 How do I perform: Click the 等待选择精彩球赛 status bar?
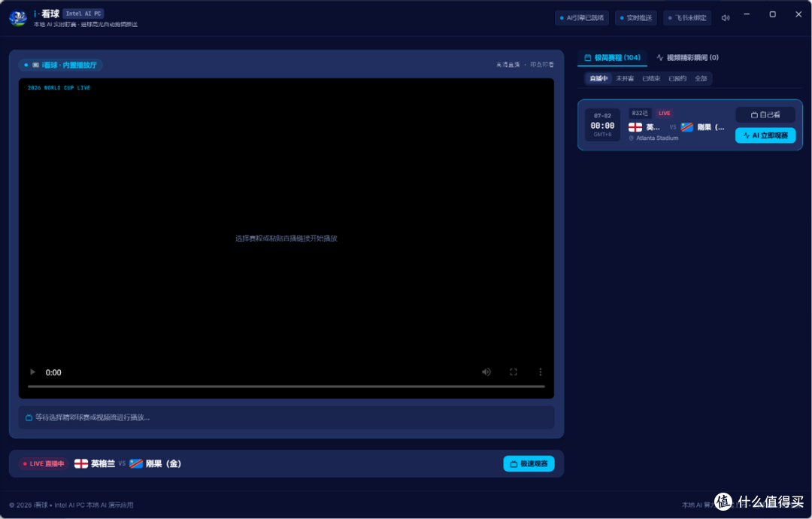286,417
